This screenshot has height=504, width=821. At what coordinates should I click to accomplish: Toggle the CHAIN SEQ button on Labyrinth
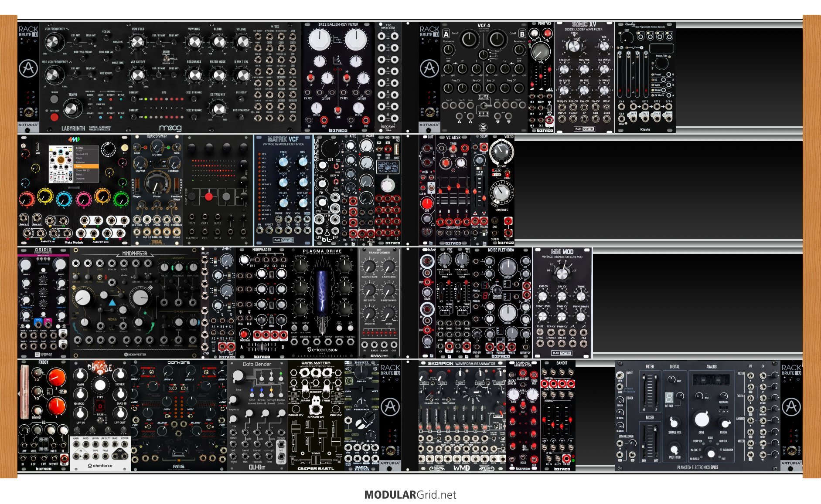coord(100,108)
